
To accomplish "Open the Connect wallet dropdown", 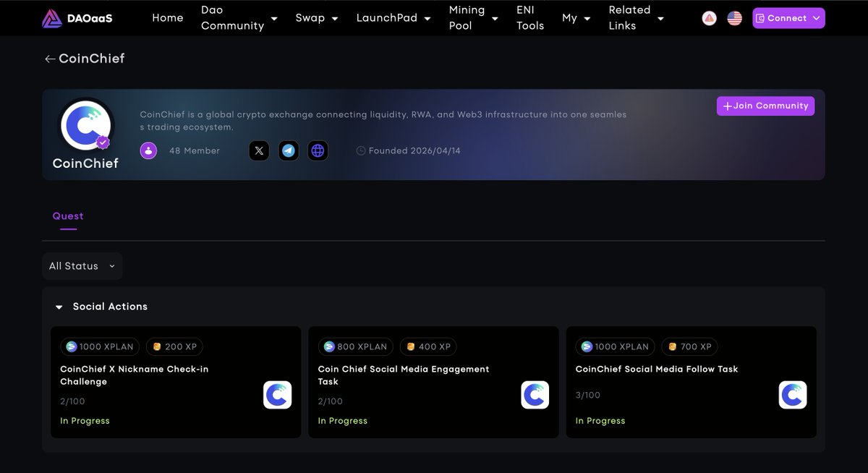I will tap(788, 18).
